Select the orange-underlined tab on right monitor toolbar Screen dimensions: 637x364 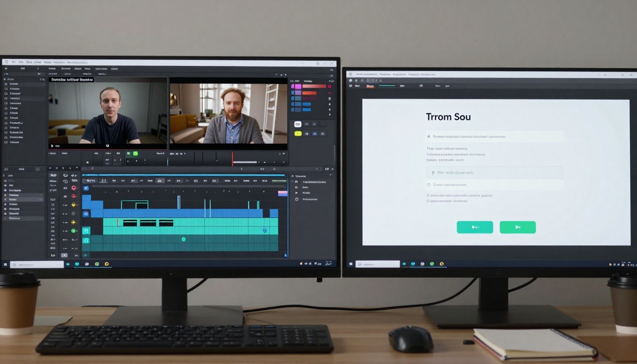point(370,86)
